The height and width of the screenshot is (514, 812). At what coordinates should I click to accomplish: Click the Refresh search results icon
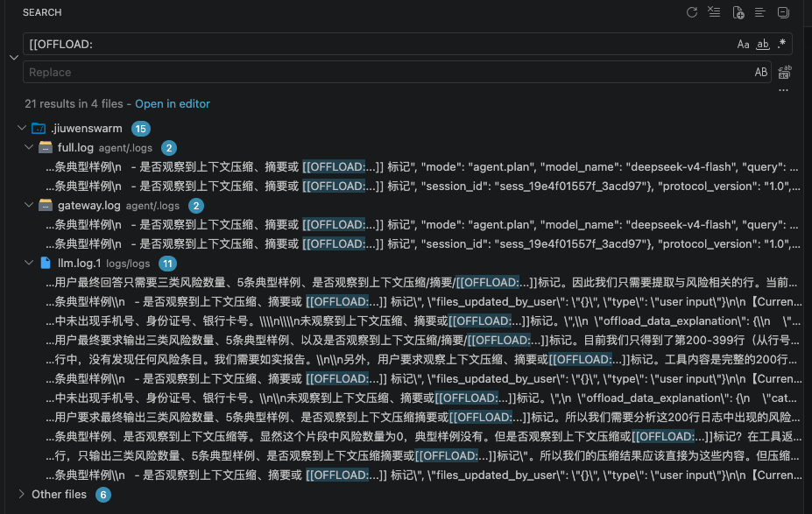coord(692,12)
